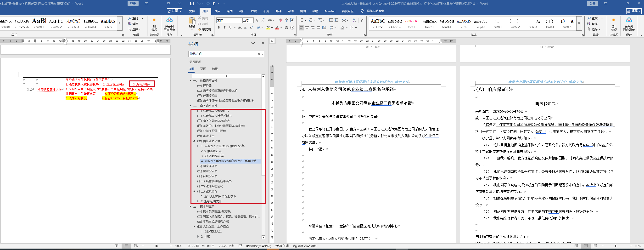Viewport: 644px width, 250px height.
Task: Justify the paragraph text
Action: pos(319,28)
